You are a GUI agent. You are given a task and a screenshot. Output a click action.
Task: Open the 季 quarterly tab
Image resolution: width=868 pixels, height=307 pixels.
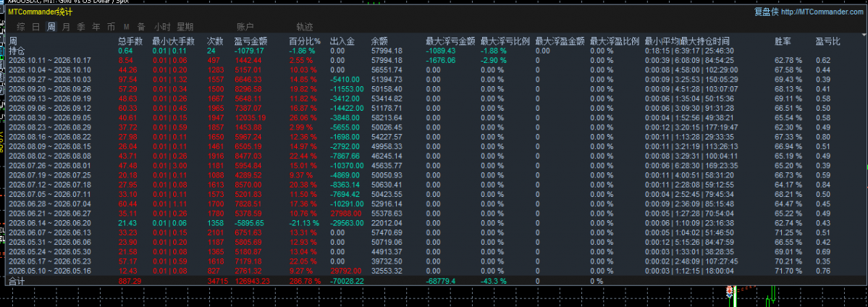pyautogui.click(x=81, y=27)
